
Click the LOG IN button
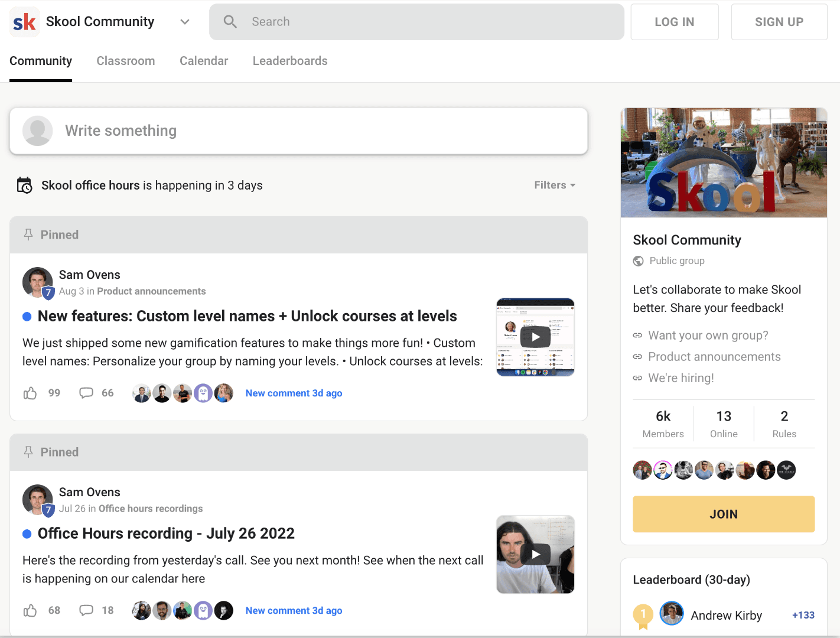coord(675,22)
